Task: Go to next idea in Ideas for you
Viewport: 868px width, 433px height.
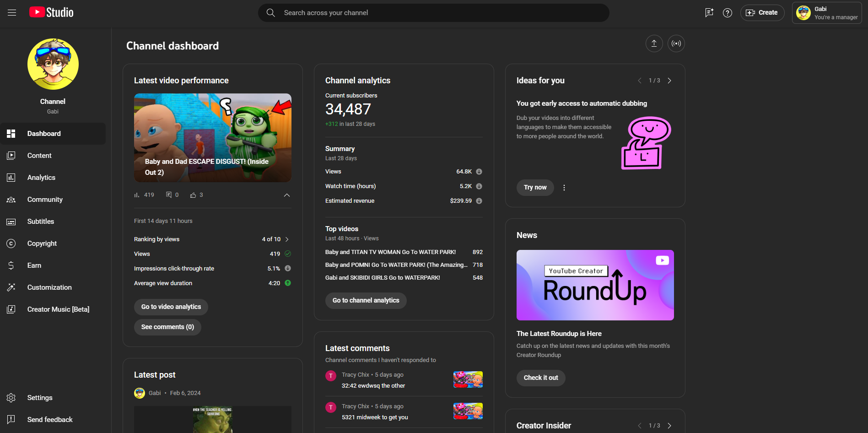Action: 669,81
